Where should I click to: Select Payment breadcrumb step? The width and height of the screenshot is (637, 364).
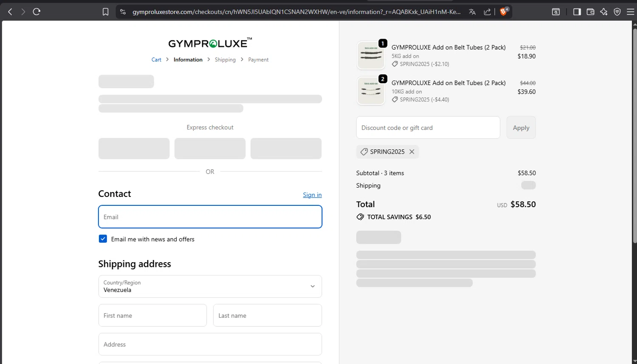coord(258,60)
